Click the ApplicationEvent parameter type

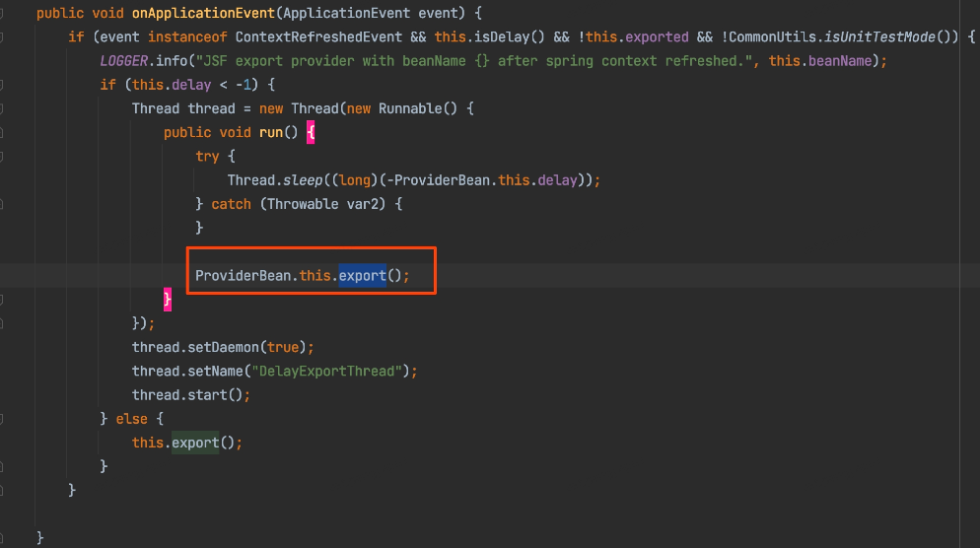pyautogui.click(x=346, y=13)
